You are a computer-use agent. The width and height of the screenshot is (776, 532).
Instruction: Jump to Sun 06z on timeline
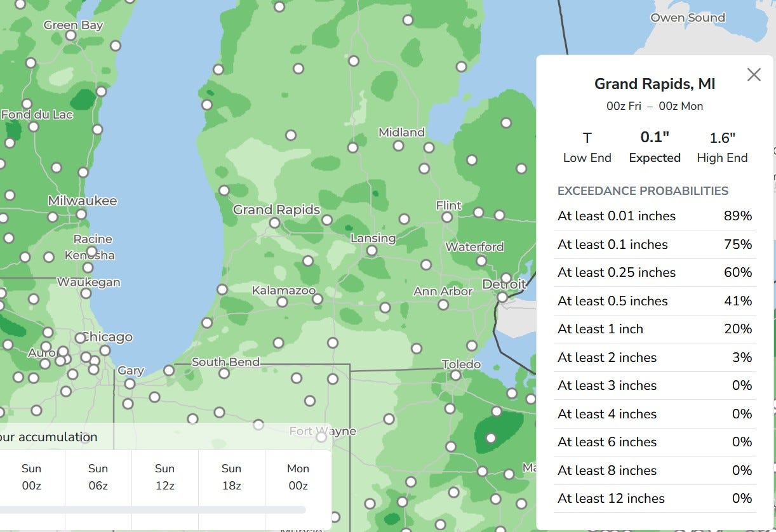point(98,477)
